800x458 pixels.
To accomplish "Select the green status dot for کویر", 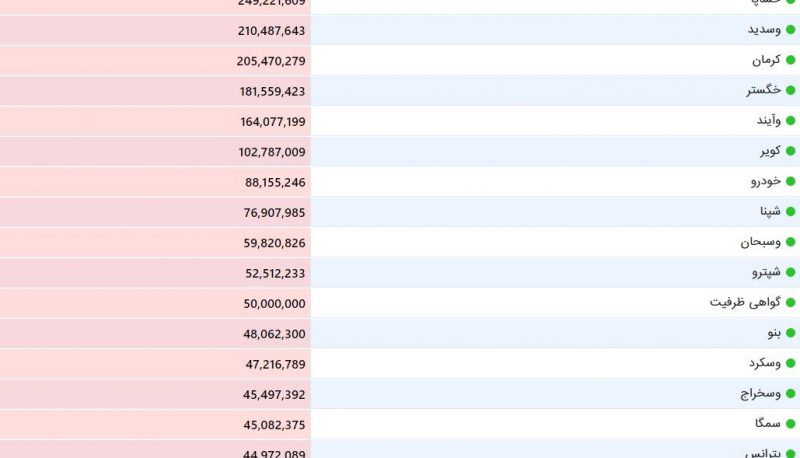I will click(791, 151).
